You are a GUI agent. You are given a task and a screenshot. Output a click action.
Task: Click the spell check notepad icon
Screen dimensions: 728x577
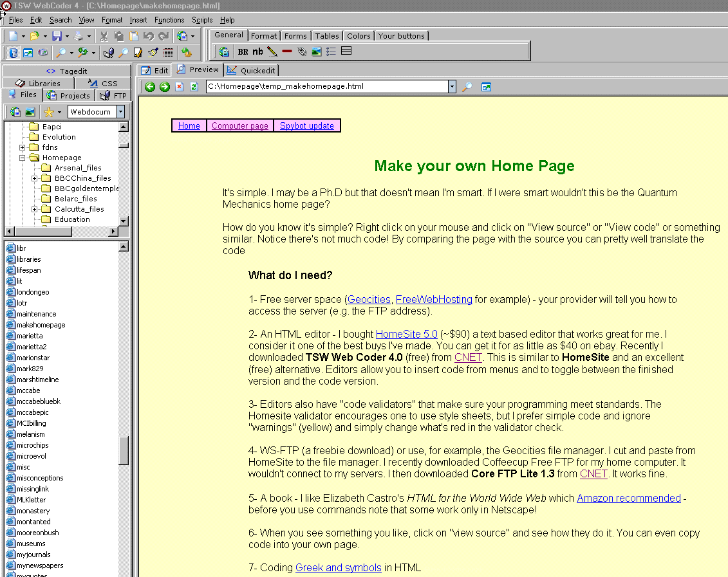(x=138, y=53)
